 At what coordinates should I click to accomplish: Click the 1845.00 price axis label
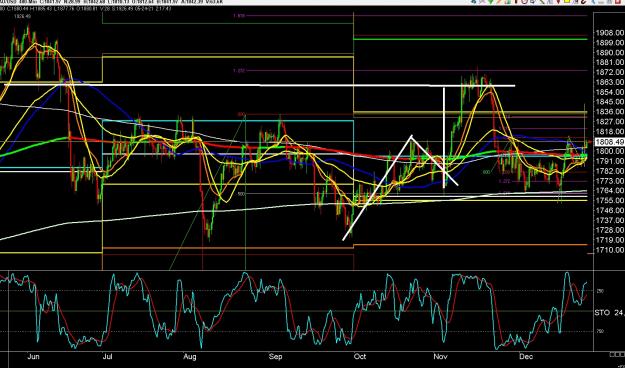(x=610, y=102)
